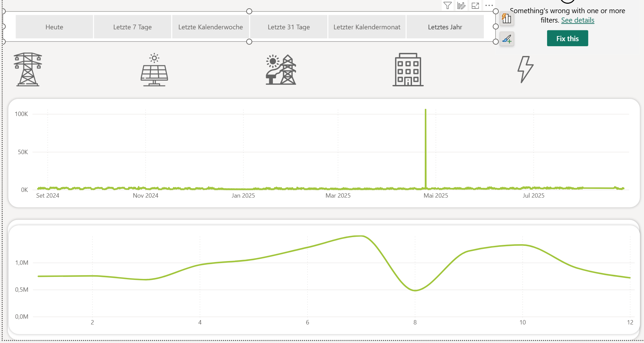Choose Letzte Kalenderwoche filter
644x343 pixels.
(x=211, y=27)
